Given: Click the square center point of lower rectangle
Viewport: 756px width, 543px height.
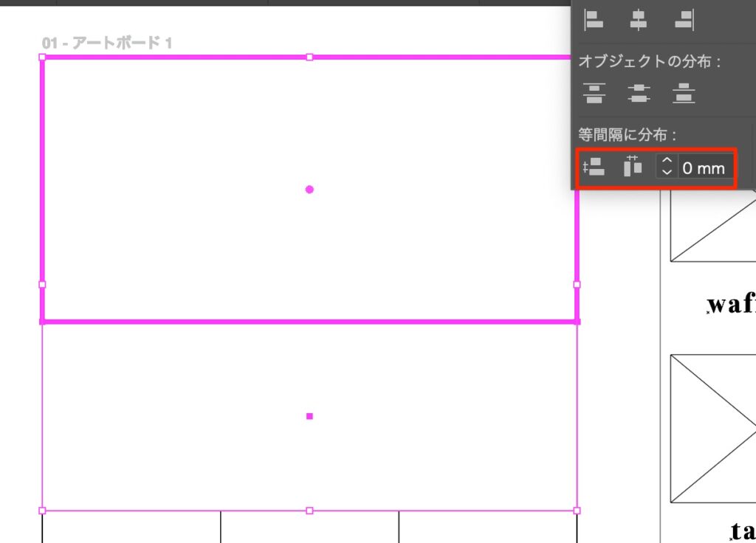Looking at the screenshot, I should pos(309,416).
